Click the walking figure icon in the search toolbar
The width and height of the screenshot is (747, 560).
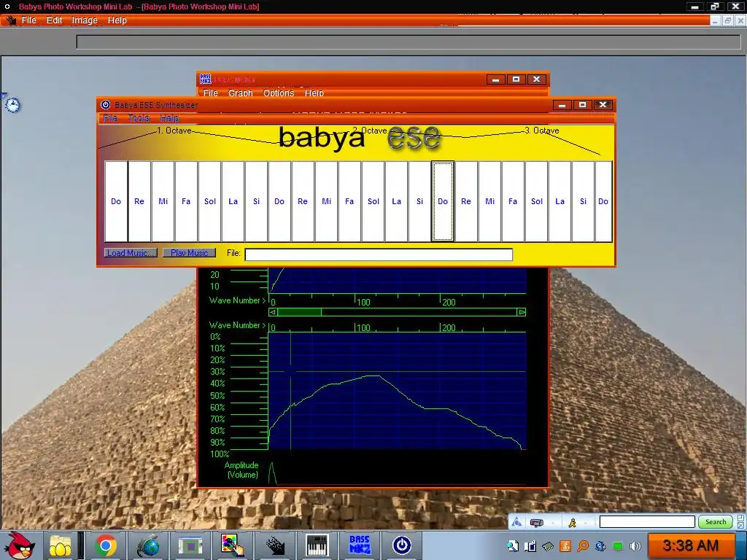(x=572, y=523)
